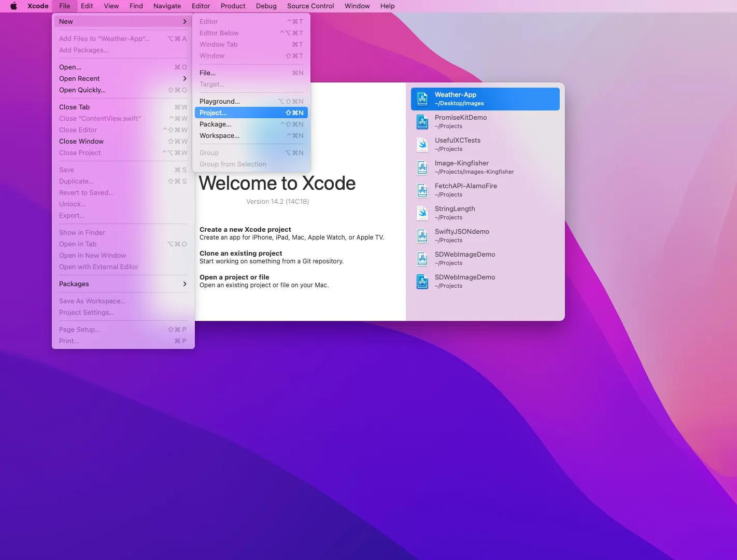Screen dimensions: 737x560
Task: Open the Window menu in menu bar
Action: click(357, 6)
